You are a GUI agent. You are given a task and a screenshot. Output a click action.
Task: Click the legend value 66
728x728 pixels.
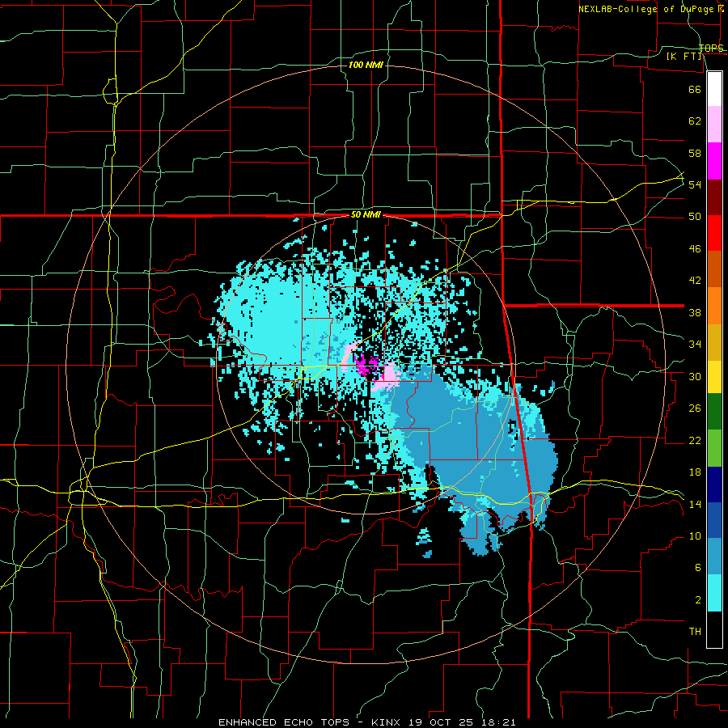click(695, 89)
